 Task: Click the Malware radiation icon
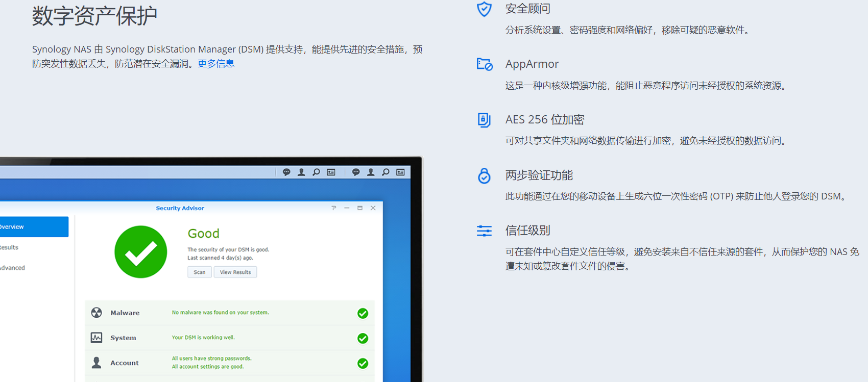(97, 313)
